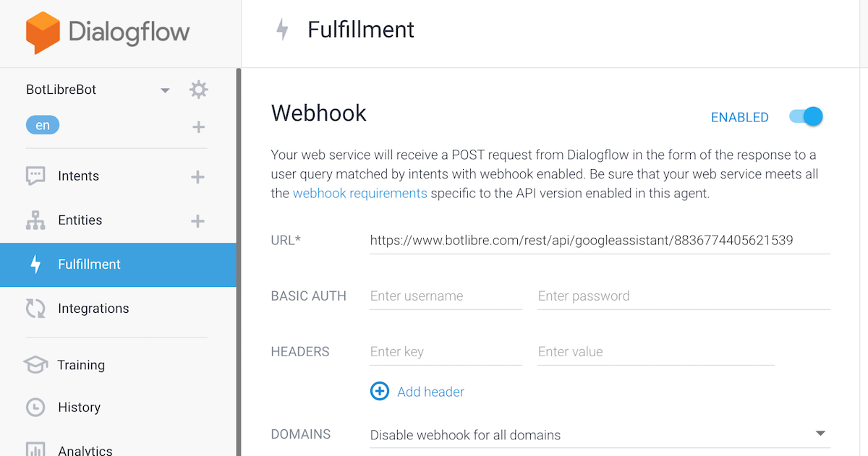The width and height of the screenshot is (868, 456).
Task: Click the Dialogflow logo icon
Action: [43, 33]
